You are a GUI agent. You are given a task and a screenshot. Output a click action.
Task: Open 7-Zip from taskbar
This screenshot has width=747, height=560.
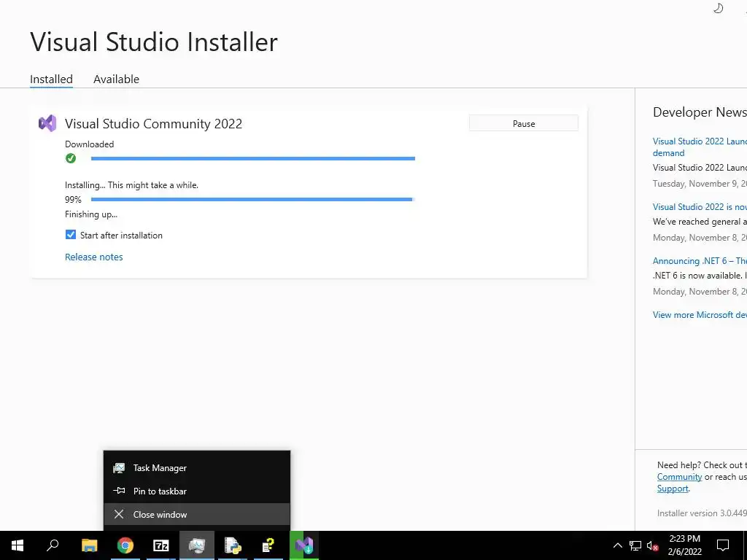[x=161, y=545]
